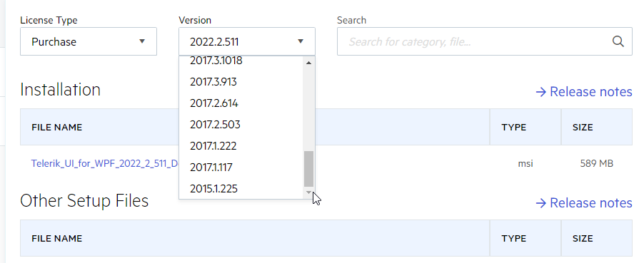Click the version list scrollbar thumb

click(x=309, y=169)
